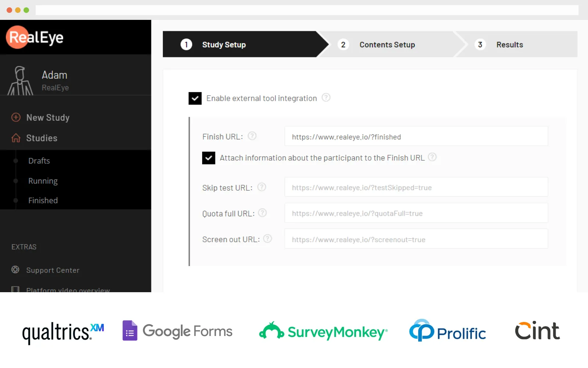
Task: Click help icon next to Finish URL
Action: (x=252, y=136)
